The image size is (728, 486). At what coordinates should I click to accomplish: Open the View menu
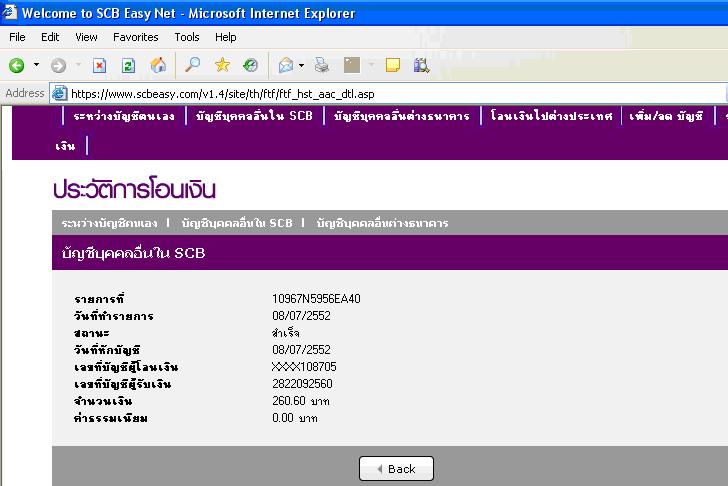point(86,37)
